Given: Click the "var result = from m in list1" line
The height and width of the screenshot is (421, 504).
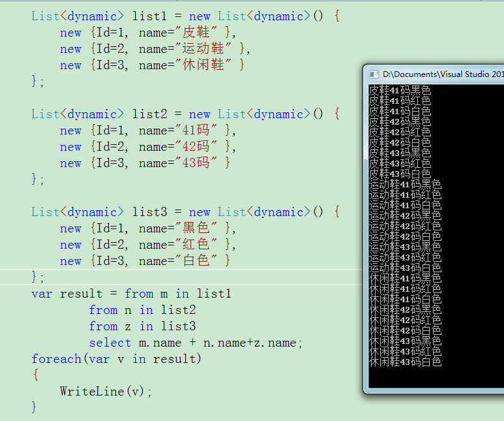Looking at the screenshot, I should point(132,294).
